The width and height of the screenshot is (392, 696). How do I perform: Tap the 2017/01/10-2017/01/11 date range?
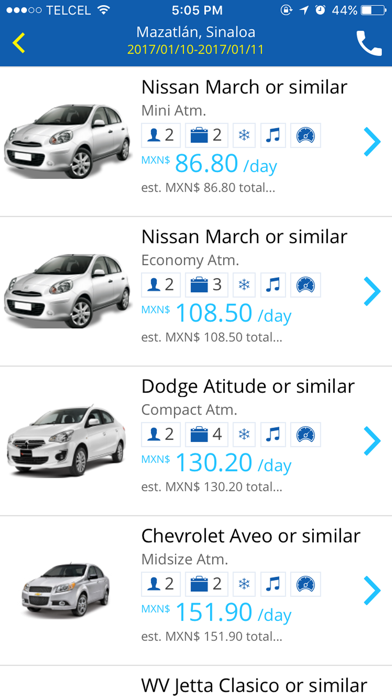[x=195, y=49]
